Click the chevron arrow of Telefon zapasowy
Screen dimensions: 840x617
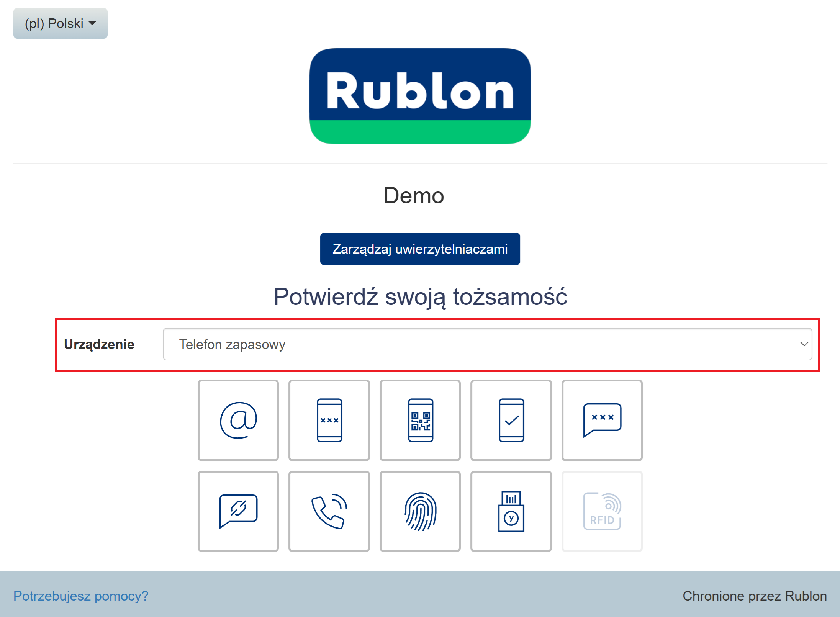pyautogui.click(x=804, y=344)
